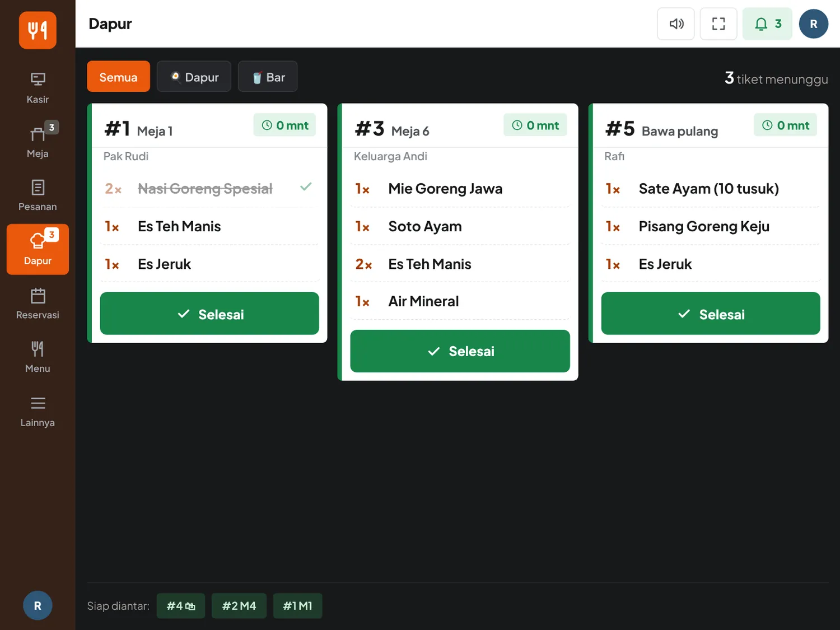Tick off Pisang Goreng Keju item
This screenshot has height=630, width=840.
click(711, 226)
